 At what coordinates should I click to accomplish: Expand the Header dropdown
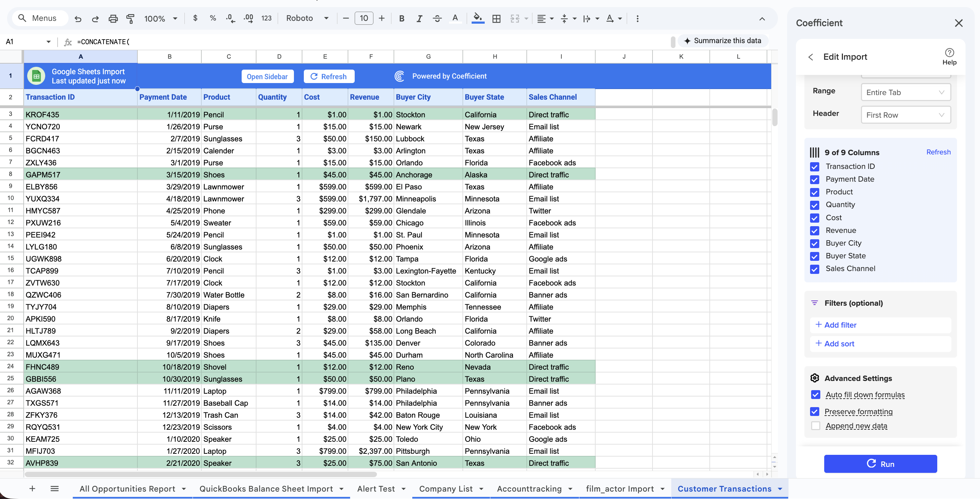pyautogui.click(x=905, y=115)
